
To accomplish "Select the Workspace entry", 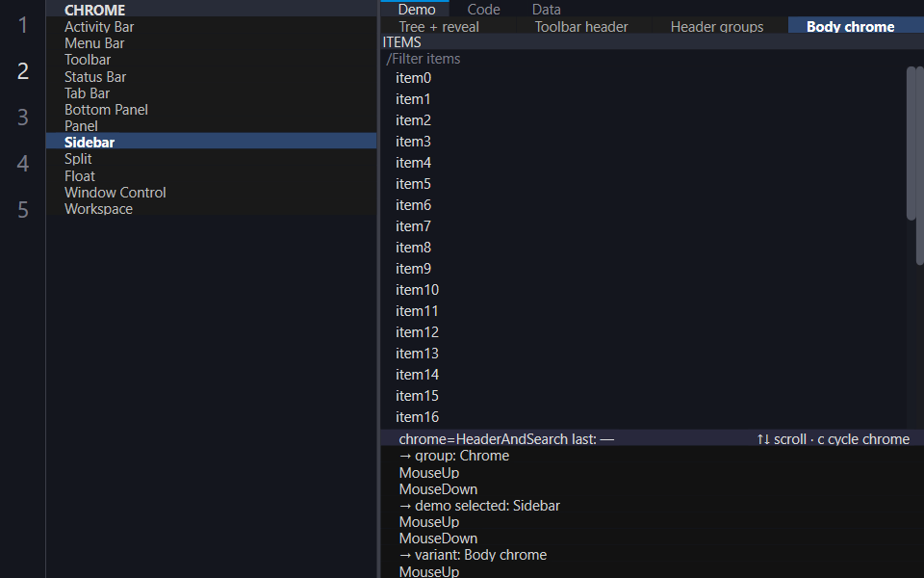I will 211,209.
